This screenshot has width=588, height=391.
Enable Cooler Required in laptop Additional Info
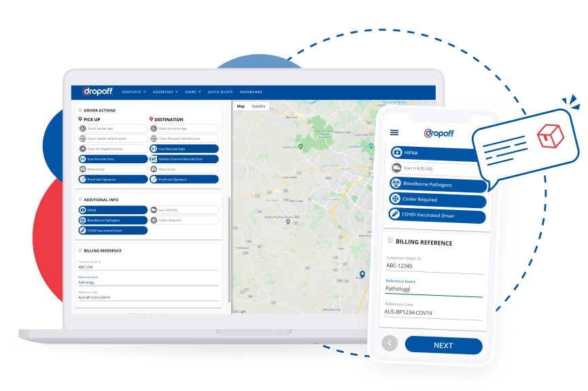coord(184,220)
